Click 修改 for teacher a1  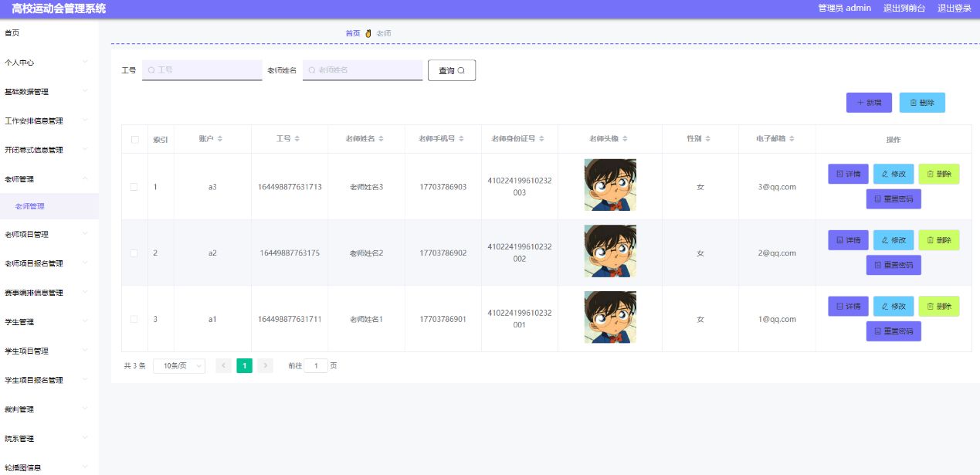tap(894, 306)
